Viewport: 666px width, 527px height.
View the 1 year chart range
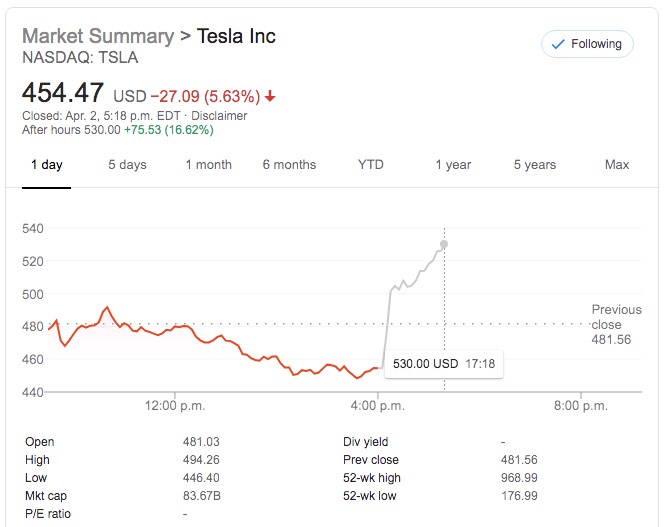(x=453, y=165)
